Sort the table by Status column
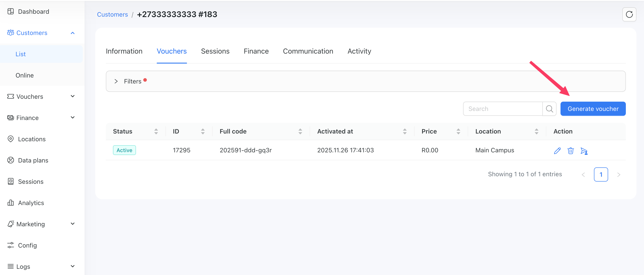Image resolution: width=644 pixels, height=275 pixels. click(156, 131)
